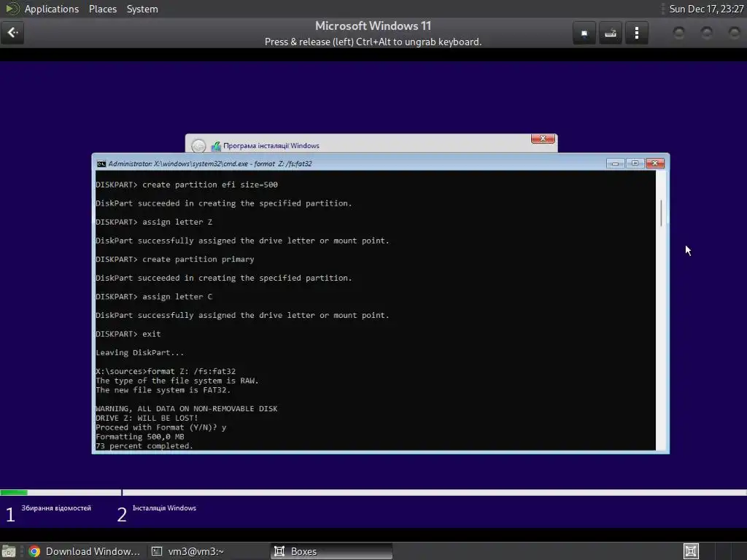Click the Windows Setup installer icon
The width and height of the screenshot is (747, 560).
click(216, 146)
